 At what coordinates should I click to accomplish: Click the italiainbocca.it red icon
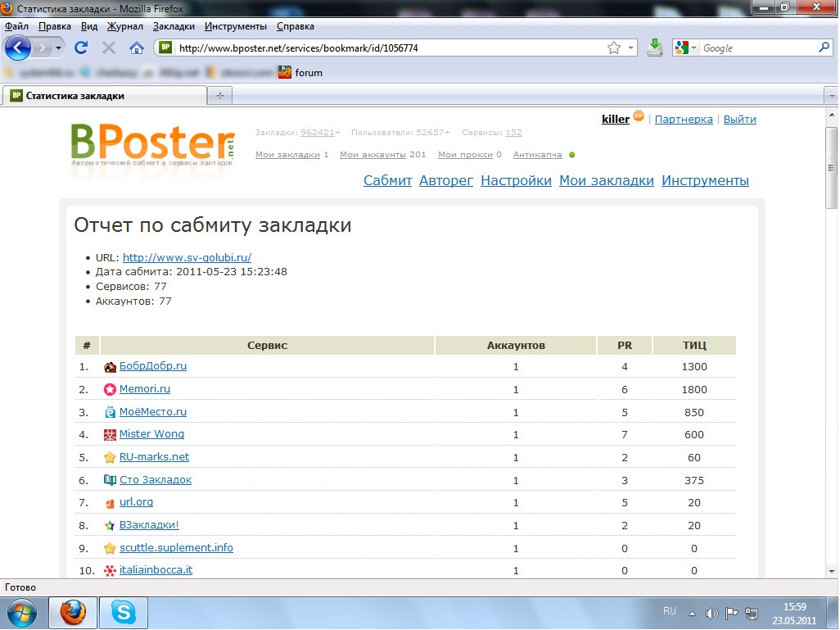(x=110, y=571)
